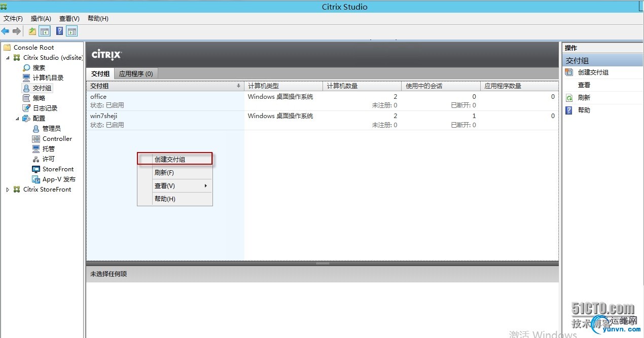The height and width of the screenshot is (338, 644).
Task: Select the Console Root folder icon
Action: pos(7,47)
